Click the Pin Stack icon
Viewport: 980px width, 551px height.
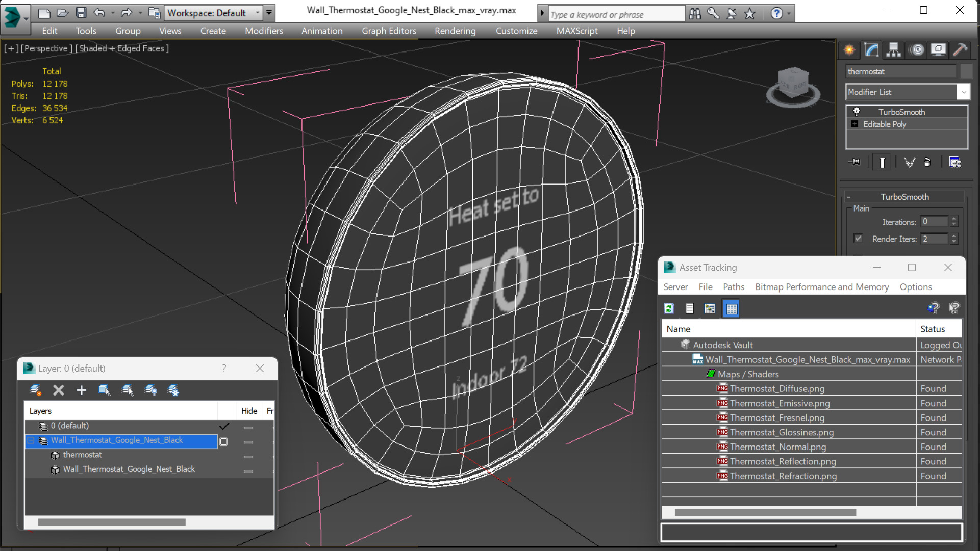[855, 162]
